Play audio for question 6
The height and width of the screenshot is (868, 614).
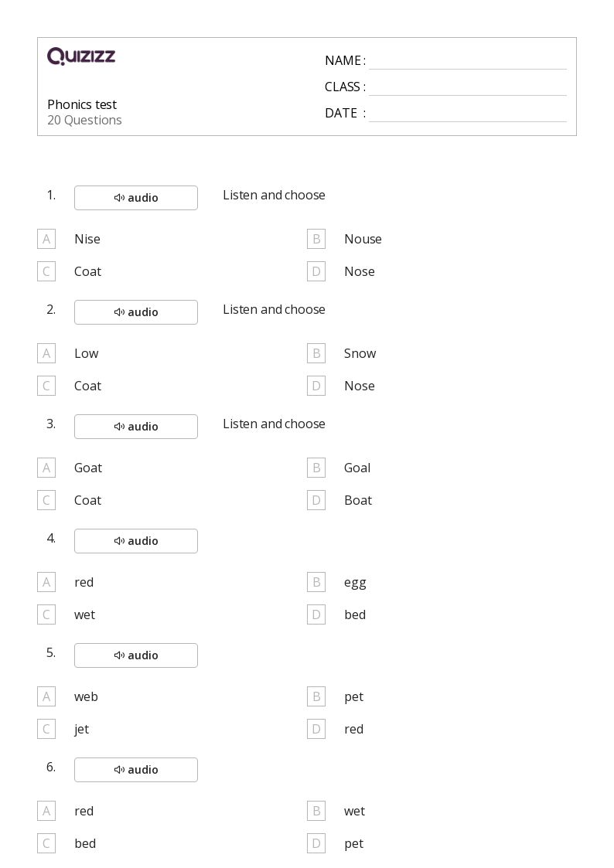135,770
